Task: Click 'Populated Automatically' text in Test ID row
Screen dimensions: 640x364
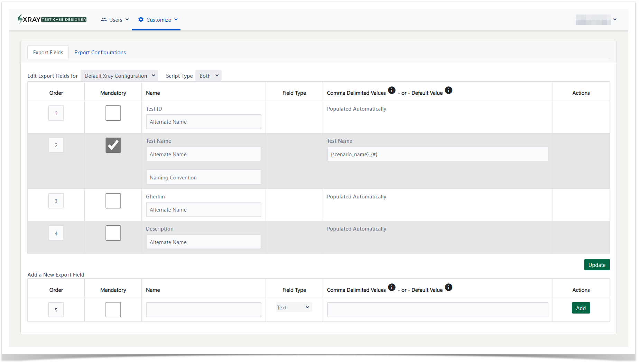Action: pyautogui.click(x=356, y=109)
